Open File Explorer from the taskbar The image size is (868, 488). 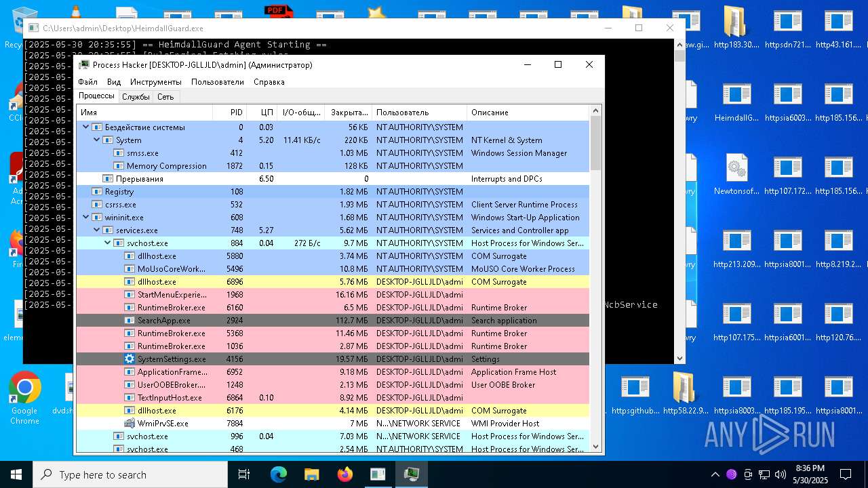pyautogui.click(x=312, y=474)
